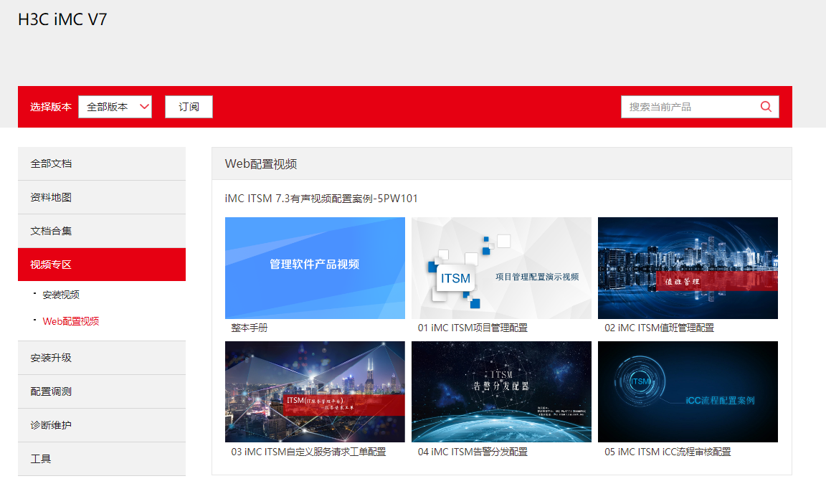
Task: Click the 04 iMC ITSM告警分发配置 link
Action: (473, 452)
